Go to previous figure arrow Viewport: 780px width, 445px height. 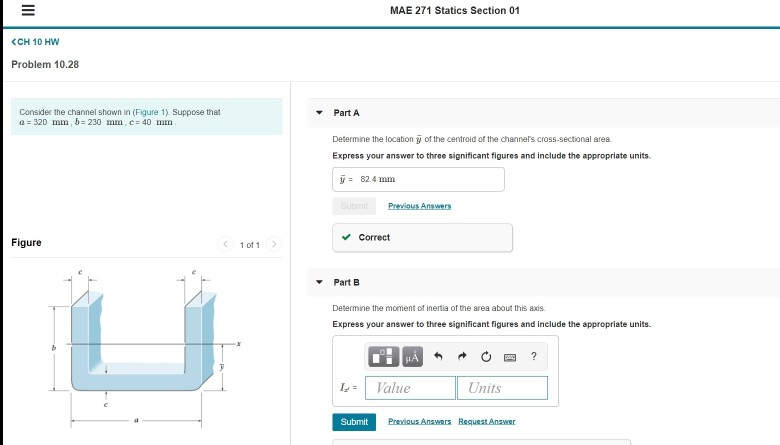(225, 244)
